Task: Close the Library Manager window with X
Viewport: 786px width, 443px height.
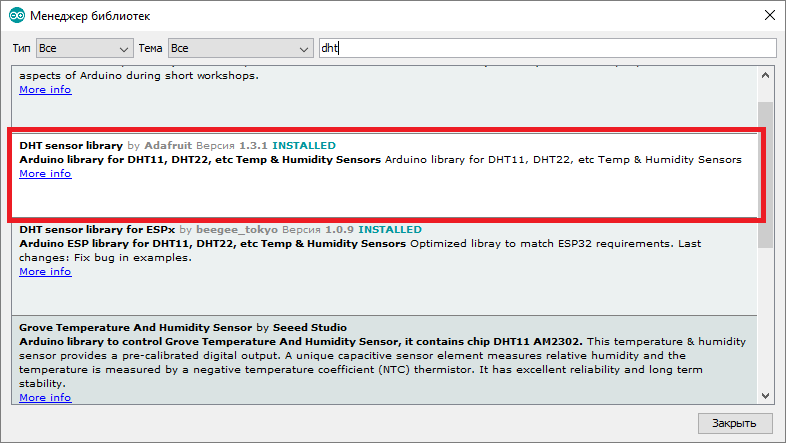Action: coord(770,15)
